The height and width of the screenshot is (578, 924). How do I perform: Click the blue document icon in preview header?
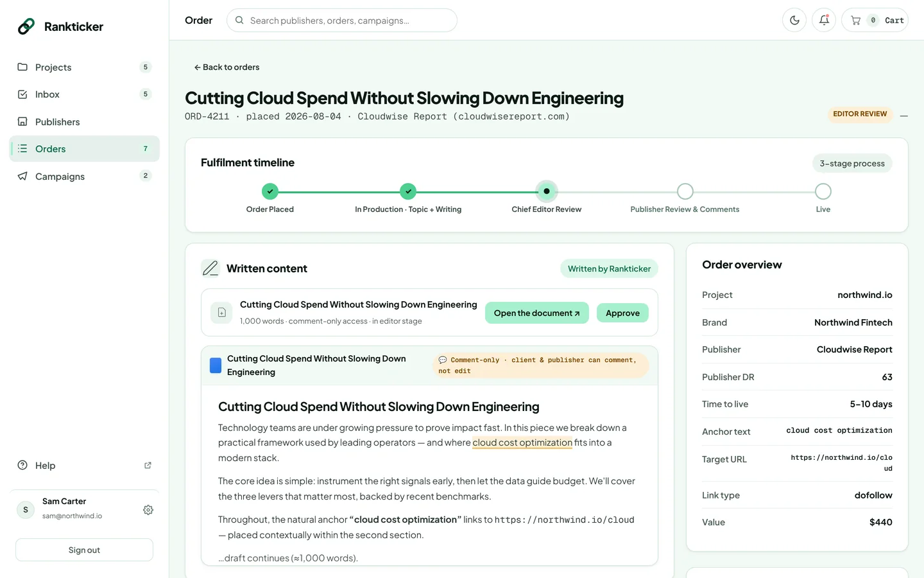[216, 365]
